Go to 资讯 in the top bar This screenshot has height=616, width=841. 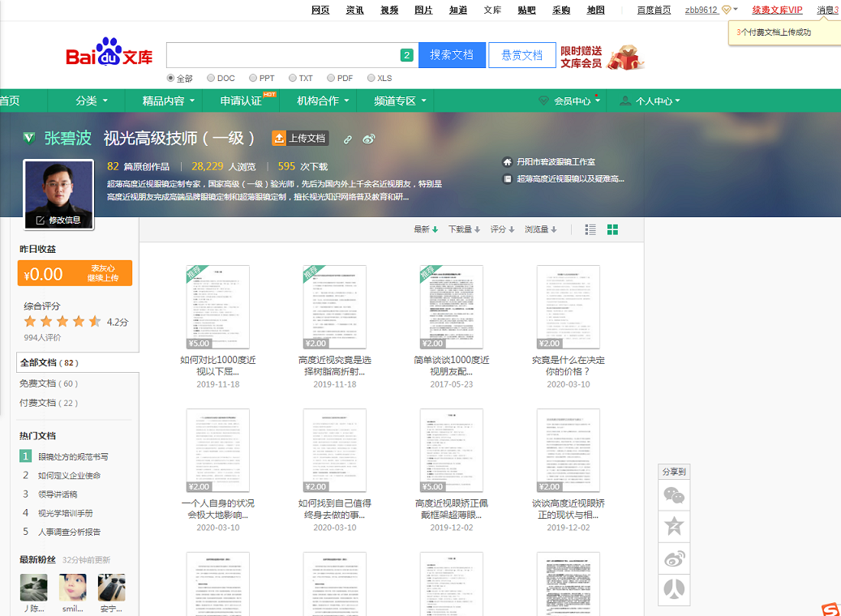click(x=354, y=11)
